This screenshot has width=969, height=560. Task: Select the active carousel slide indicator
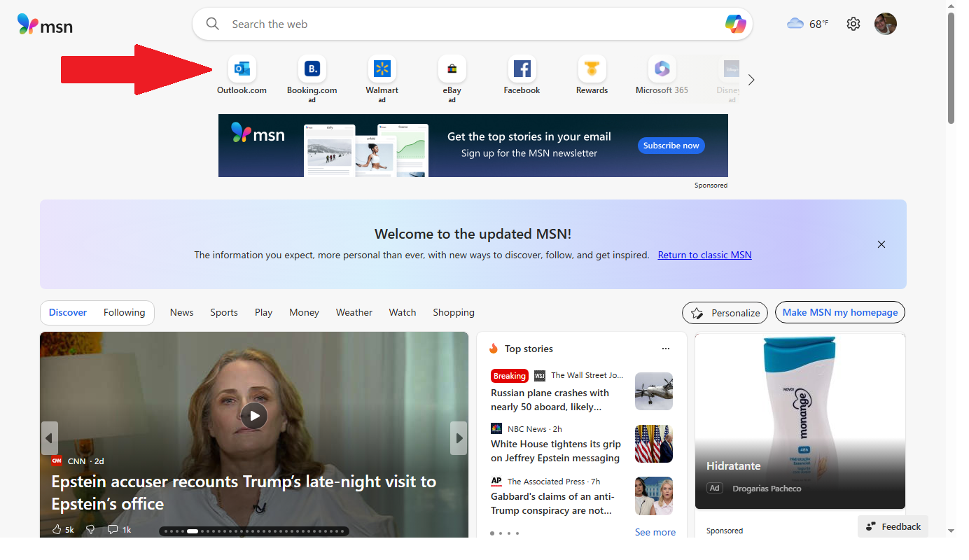click(193, 531)
